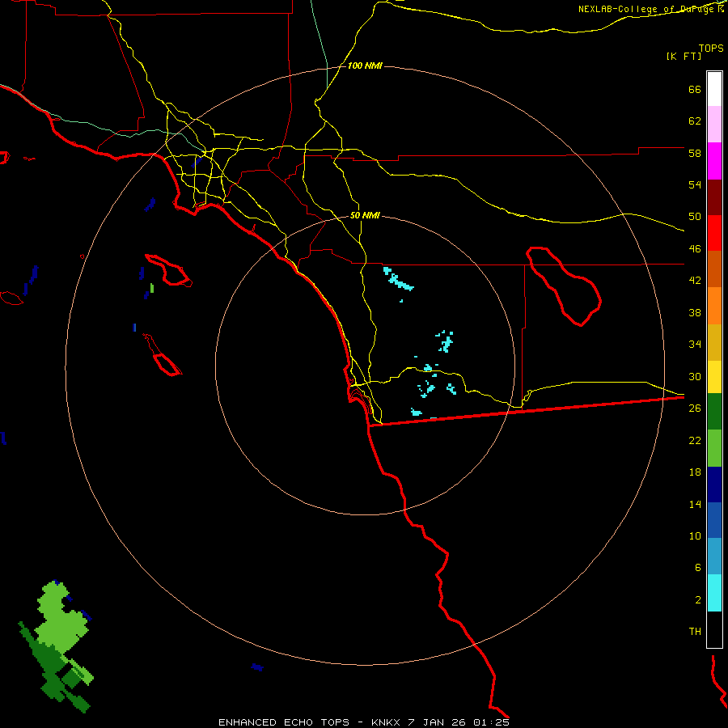This screenshot has width=728, height=728.
Task: Click the navy 22 K FT legend swatch
Action: point(714,485)
